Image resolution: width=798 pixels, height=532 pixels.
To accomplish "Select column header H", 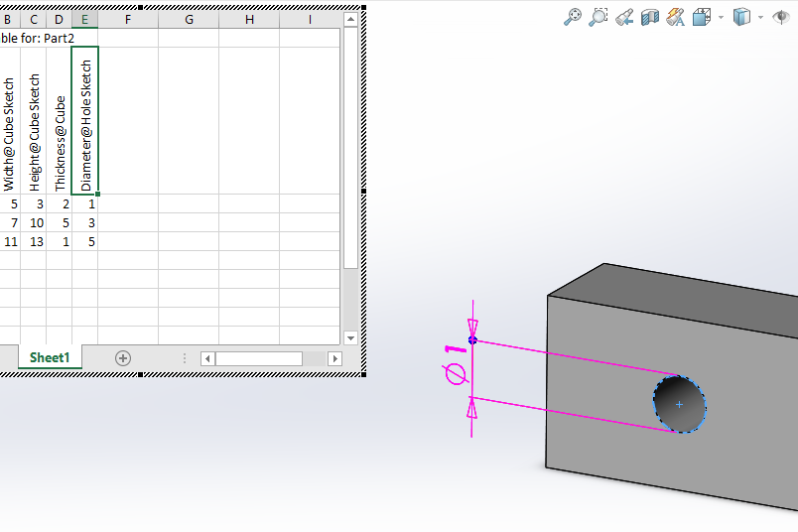I will (249, 20).
